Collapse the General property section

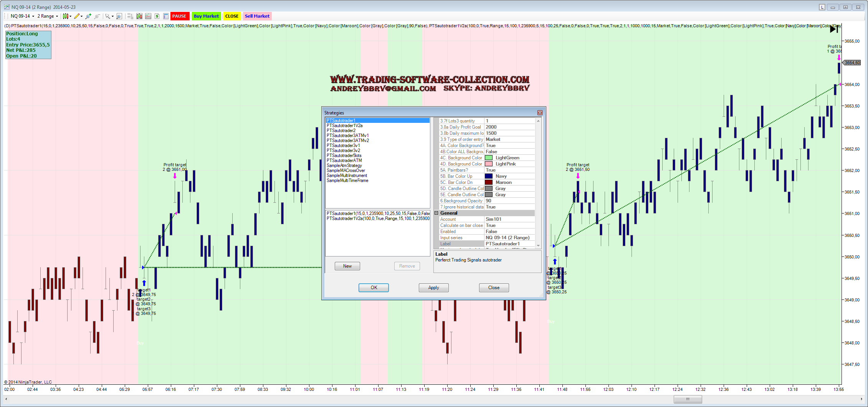pyautogui.click(x=436, y=213)
